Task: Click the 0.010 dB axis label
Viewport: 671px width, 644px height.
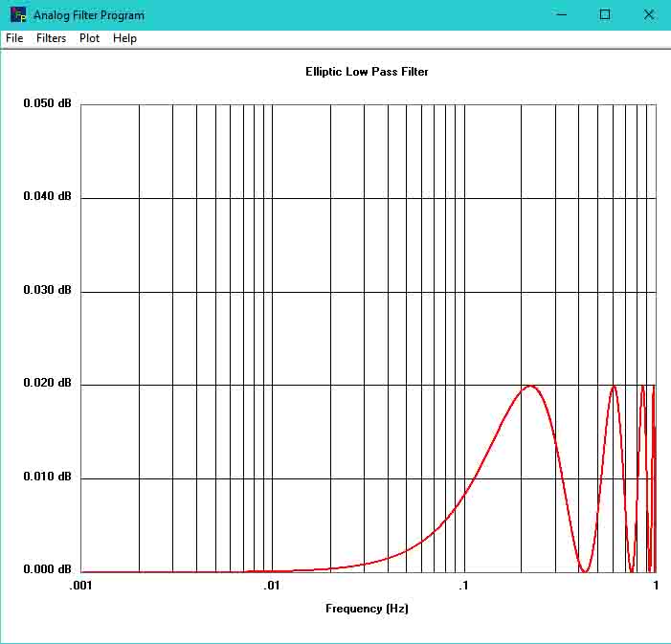Action: point(48,477)
